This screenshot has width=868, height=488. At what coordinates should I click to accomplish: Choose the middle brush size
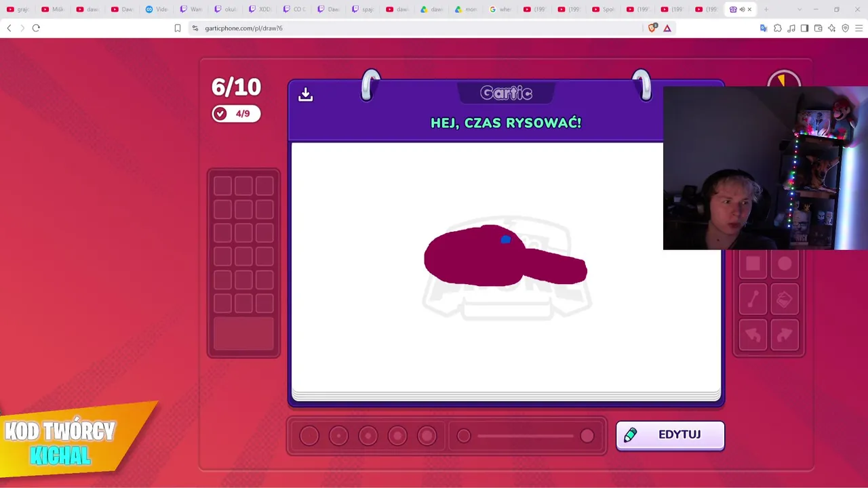(368, 436)
